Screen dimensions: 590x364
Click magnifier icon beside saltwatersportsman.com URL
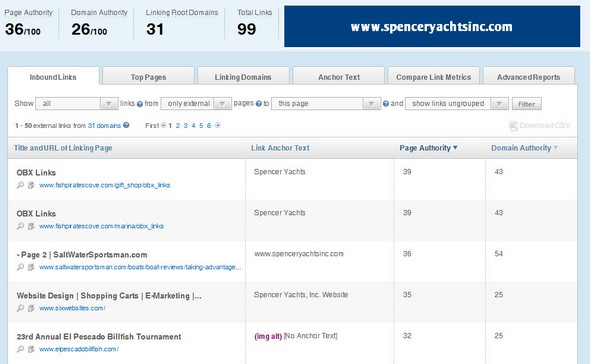[x=20, y=267]
